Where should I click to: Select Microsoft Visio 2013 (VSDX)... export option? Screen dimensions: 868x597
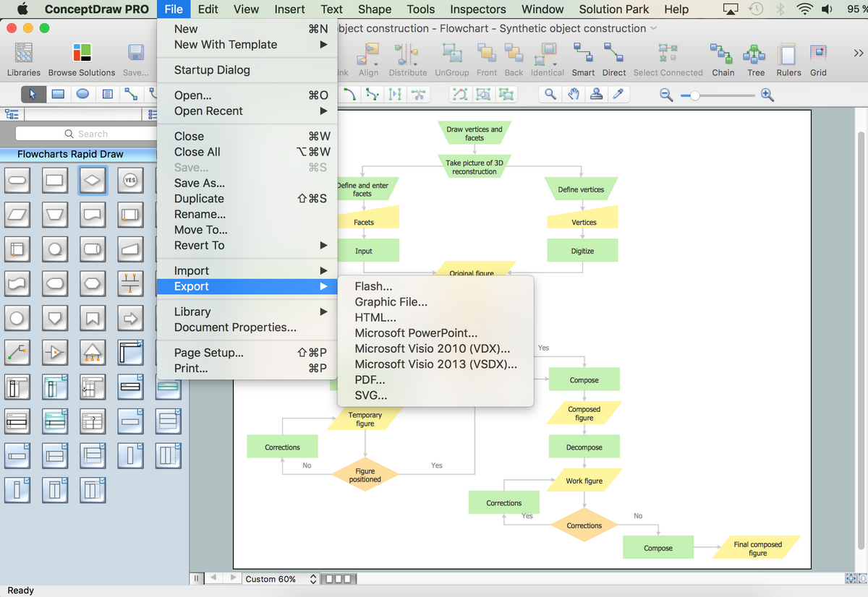[435, 364]
